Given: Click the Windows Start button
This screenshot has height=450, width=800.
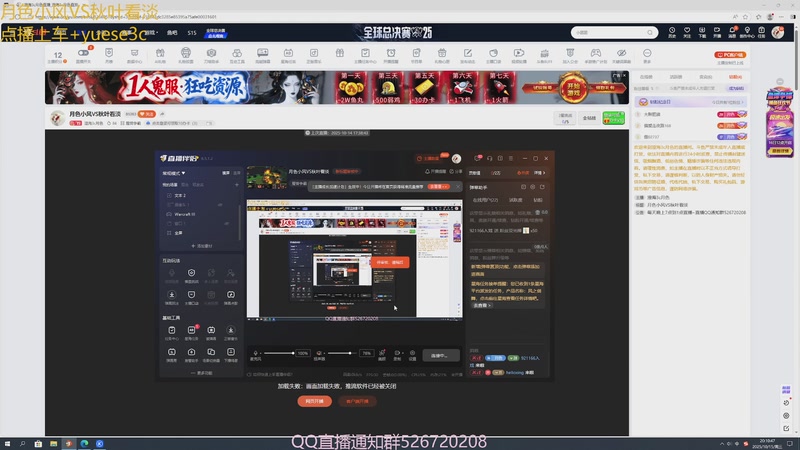Looking at the screenshot, I should [x=7, y=444].
